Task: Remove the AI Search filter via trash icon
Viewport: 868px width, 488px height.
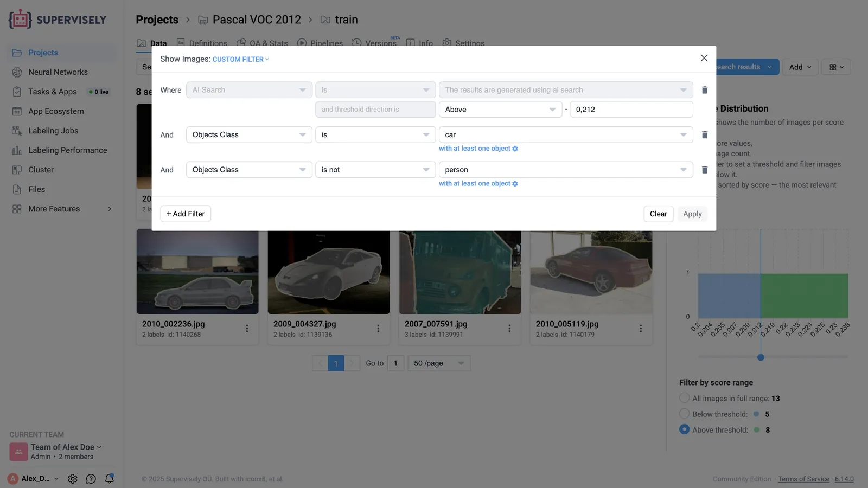Action: [704, 90]
